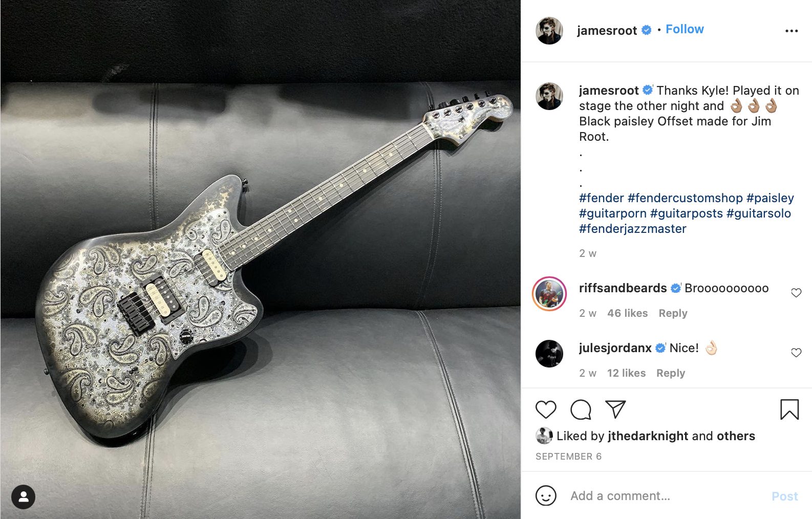View others who liked the post

click(736, 436)
